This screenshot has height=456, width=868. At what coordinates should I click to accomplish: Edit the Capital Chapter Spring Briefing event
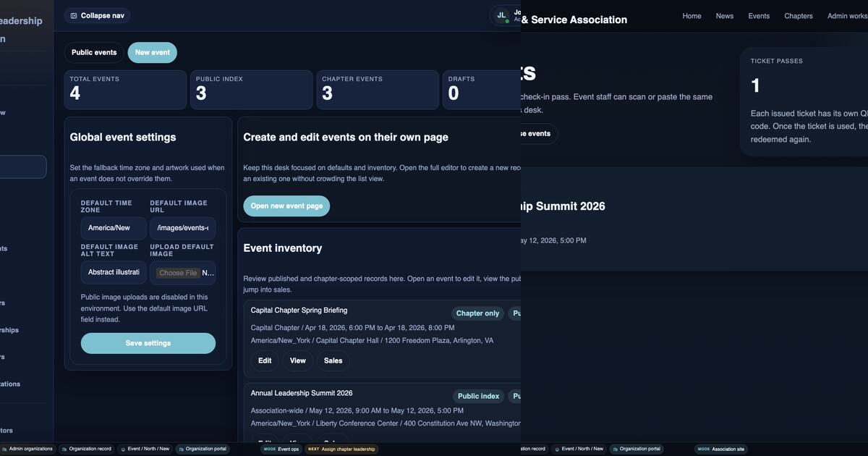265,360
